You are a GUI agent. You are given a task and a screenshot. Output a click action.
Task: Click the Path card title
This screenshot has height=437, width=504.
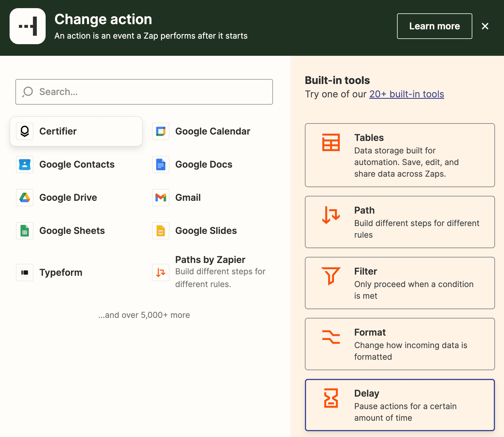tap(364, 210)
